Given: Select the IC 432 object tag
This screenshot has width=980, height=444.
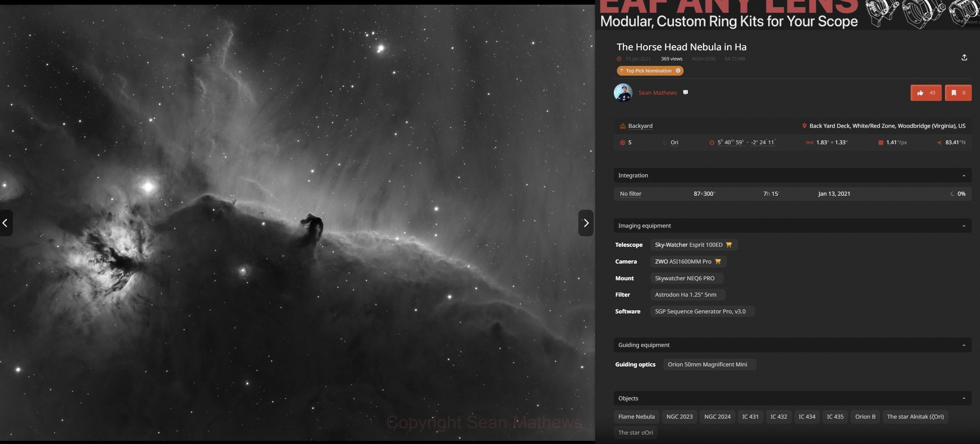Looking at the screenshot, I should pyautogui.click(x=778, y=417).
